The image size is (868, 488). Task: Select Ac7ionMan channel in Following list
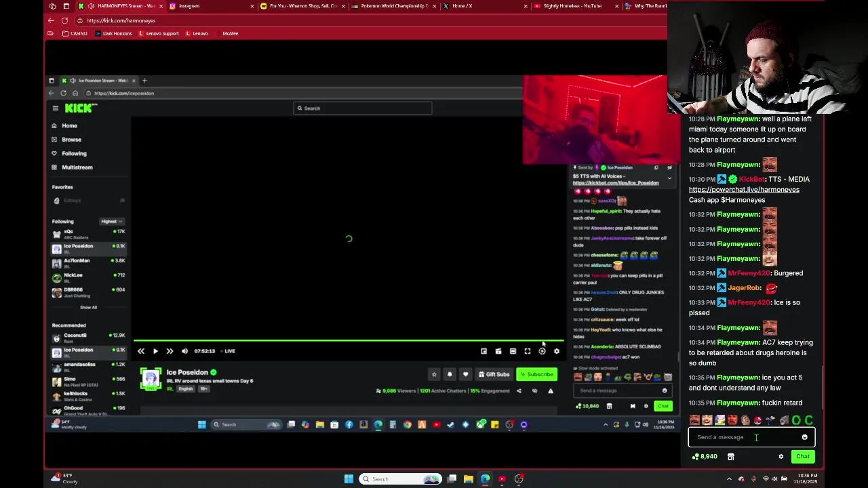pyautogui.click(x=88, y=263)
